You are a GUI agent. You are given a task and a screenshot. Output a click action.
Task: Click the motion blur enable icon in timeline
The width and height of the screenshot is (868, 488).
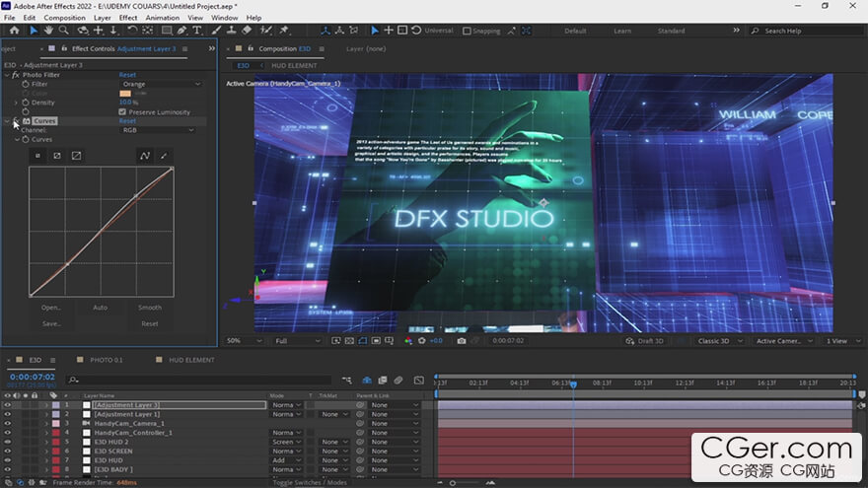tap(398, 381)
